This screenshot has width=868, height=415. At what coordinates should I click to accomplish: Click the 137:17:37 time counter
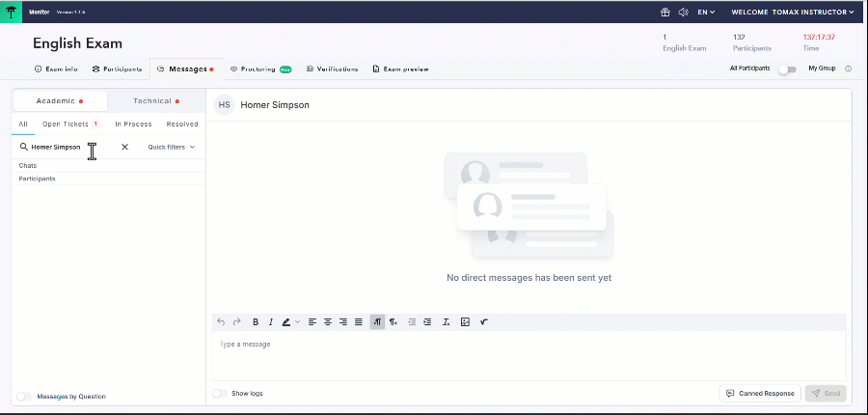pyautogui.click(x=819, y=37)
